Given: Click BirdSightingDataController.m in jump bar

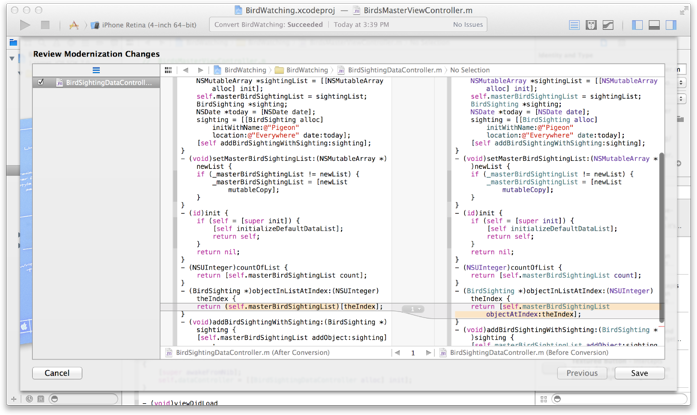Looking at the screenshot, I should point(390,70).
